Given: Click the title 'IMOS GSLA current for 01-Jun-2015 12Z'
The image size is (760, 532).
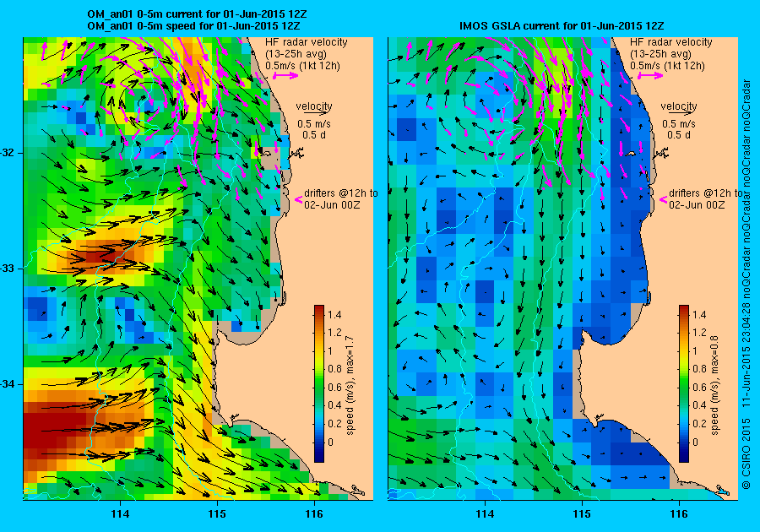Looking at the screenshot, I should (562, 26).
